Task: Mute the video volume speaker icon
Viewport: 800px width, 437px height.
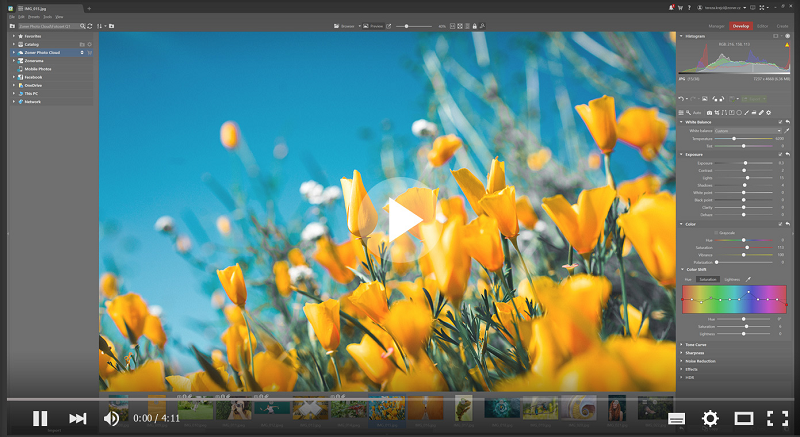Action: point(111,418)
